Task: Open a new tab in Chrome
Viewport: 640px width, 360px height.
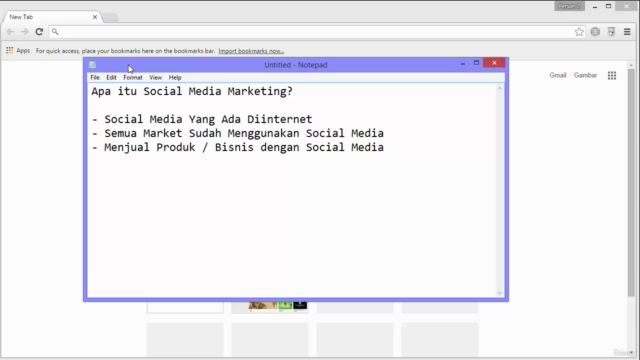Action: point(111,17)
